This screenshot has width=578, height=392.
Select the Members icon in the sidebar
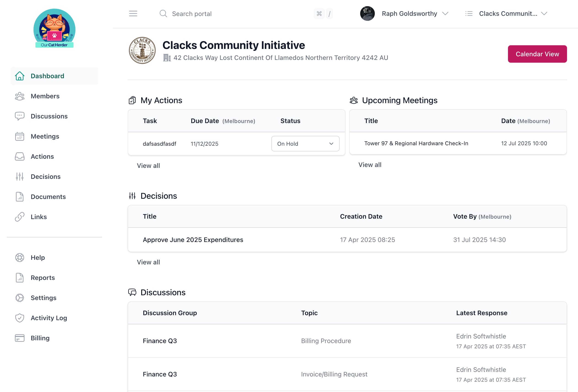(20, 96)
